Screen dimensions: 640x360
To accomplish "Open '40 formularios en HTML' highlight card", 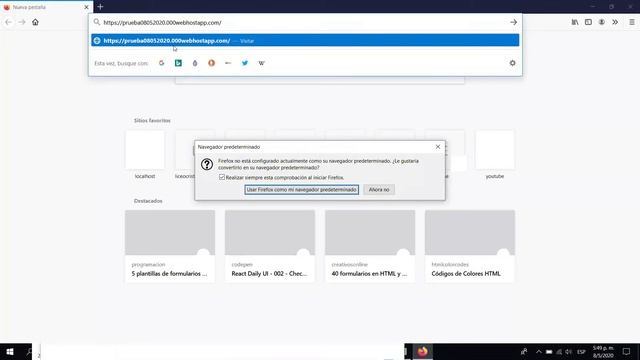I will click(370, 246).
